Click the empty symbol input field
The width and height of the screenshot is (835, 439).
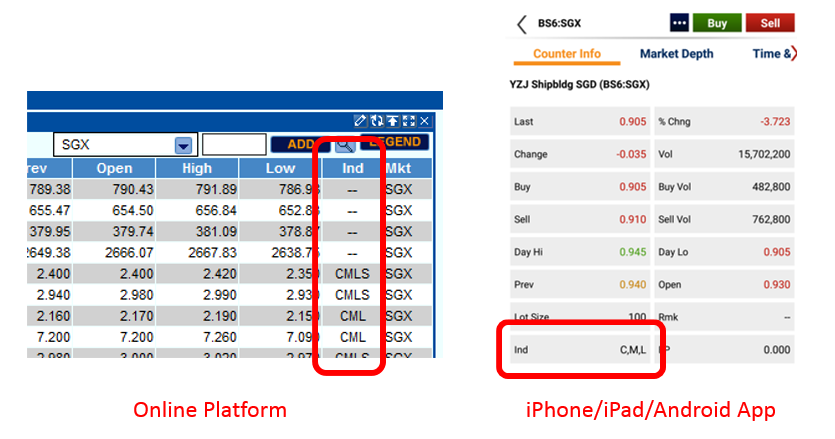point(234,144)
